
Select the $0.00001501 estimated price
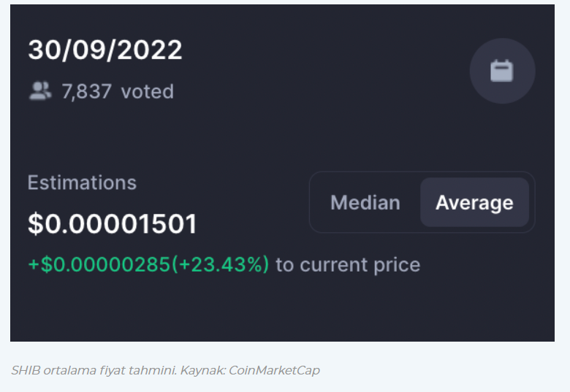click(113, 223)
